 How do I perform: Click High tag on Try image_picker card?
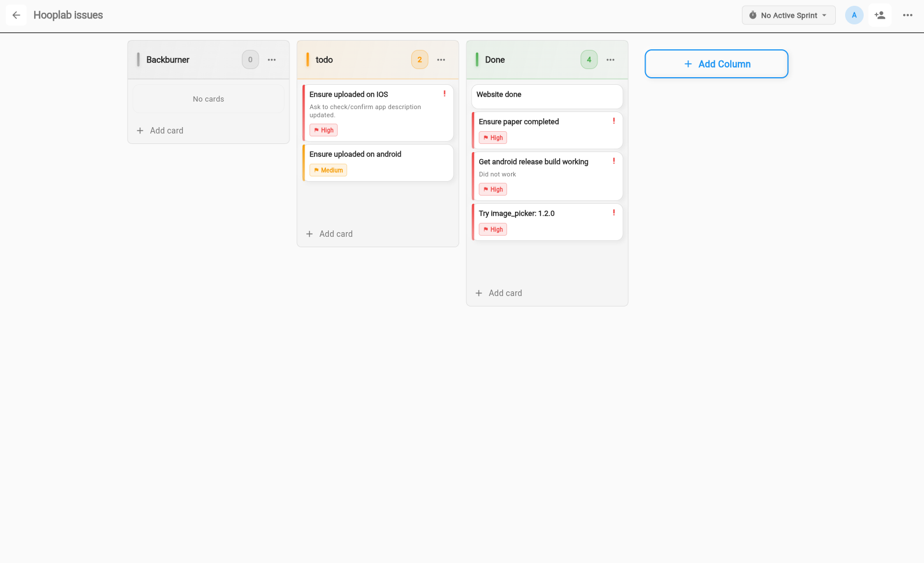[493, 229]
